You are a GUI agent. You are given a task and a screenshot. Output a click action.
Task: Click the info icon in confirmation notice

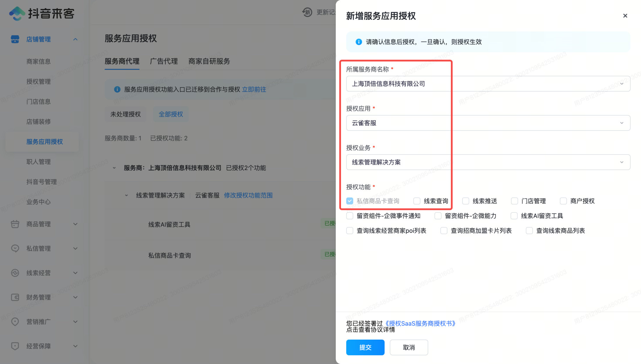359,42
